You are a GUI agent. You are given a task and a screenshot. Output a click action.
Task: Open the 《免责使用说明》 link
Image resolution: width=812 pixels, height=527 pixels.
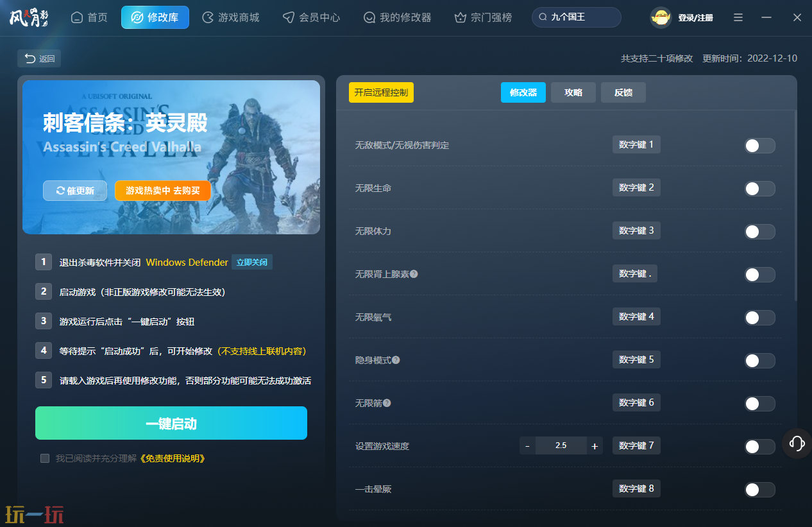click(171, 458)
